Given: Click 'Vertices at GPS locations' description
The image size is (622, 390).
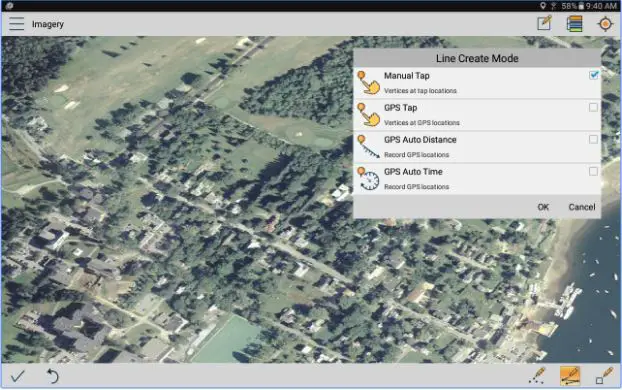Looking at the screenshot, I should pos(422,123).
